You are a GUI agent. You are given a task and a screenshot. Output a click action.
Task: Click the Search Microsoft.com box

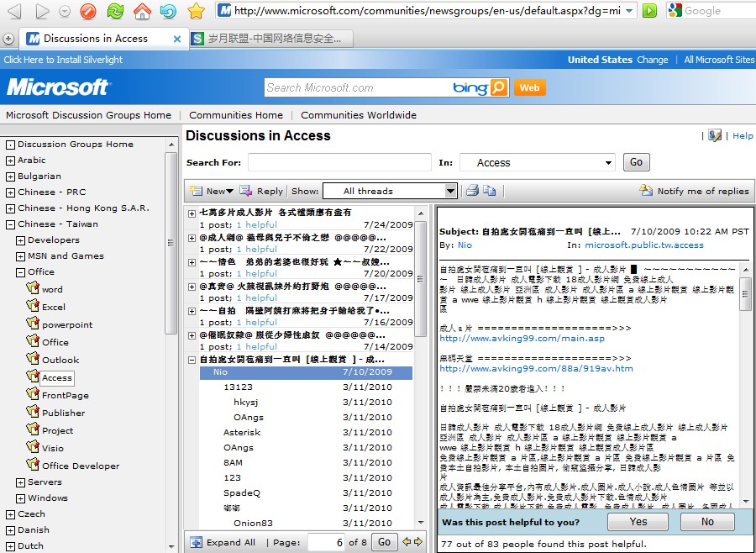click(x=357, y=87)
